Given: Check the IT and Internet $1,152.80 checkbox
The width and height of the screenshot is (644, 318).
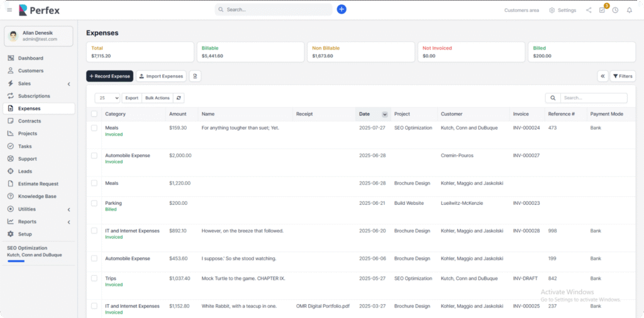Looking at the screenshot, I should coord(94,306).
